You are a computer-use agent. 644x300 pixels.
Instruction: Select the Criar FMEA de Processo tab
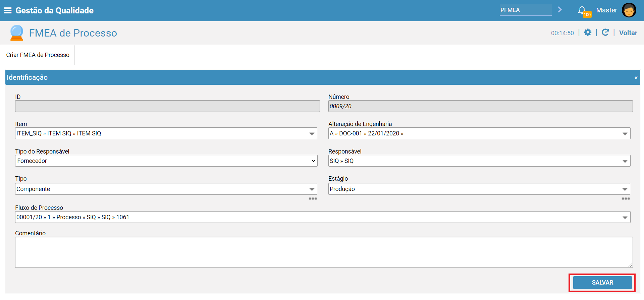(x=38, y=55)
